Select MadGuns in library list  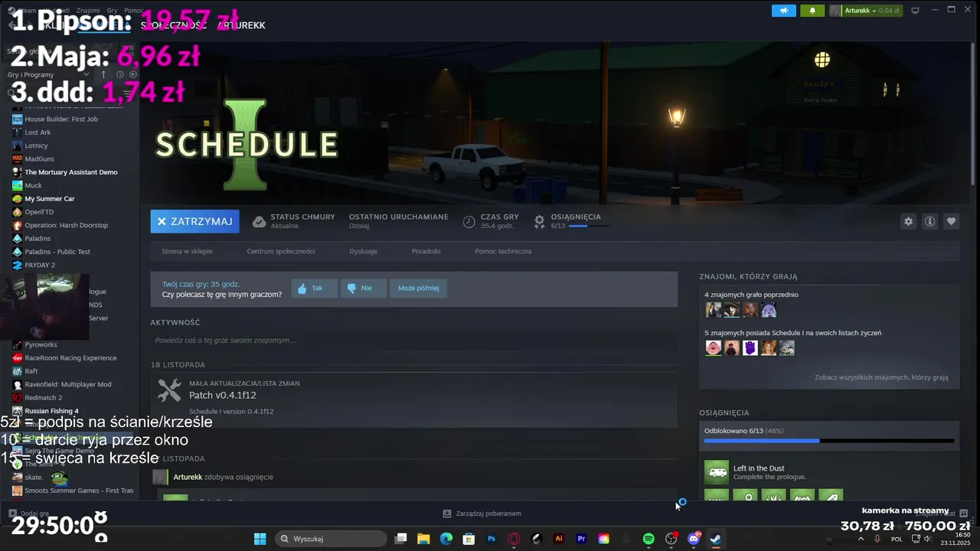[x=39, y=159]
